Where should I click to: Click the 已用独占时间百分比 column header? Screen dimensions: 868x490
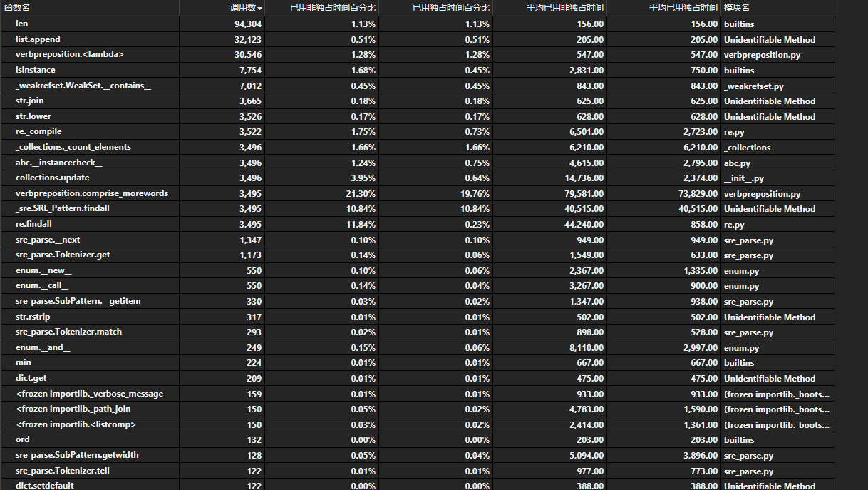pos(450,7)
